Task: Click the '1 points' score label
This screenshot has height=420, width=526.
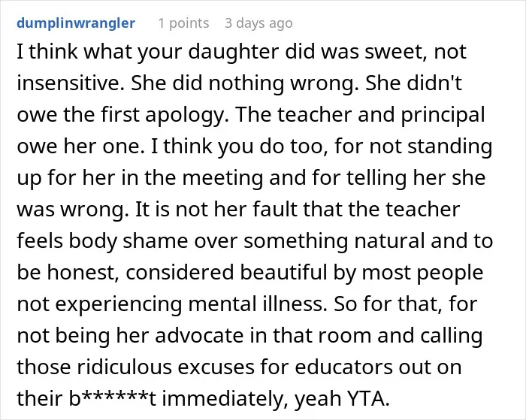Action: pyautogui.click(x=183, y=23)
